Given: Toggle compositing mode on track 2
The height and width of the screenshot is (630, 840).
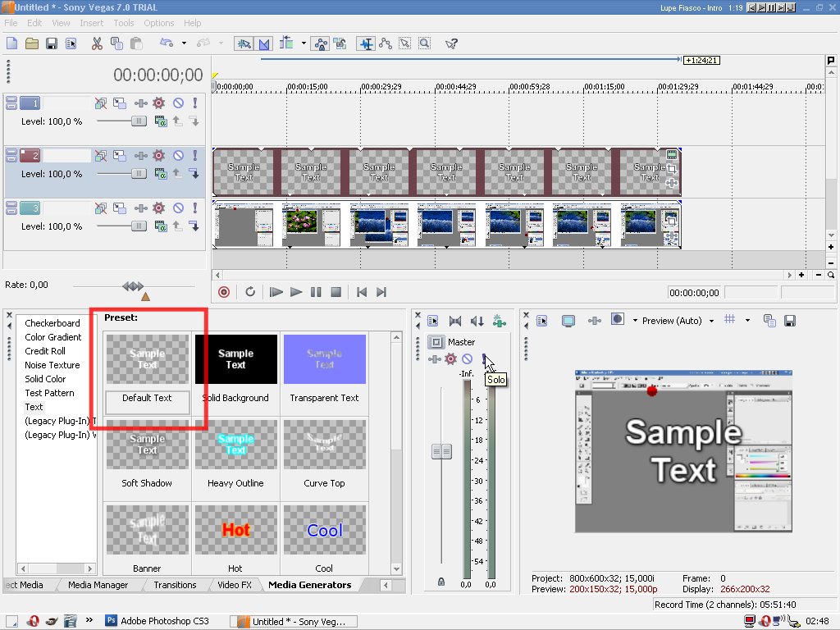Looking at the screenshot, I should [x=160, y=174].
